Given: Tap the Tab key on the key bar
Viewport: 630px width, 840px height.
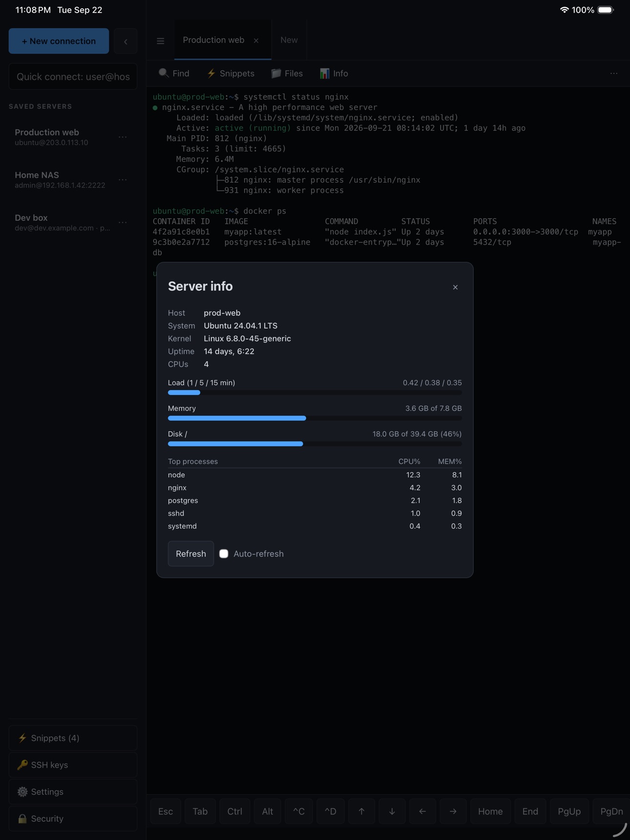Looking at the screenshot, I should click(200, 811).
